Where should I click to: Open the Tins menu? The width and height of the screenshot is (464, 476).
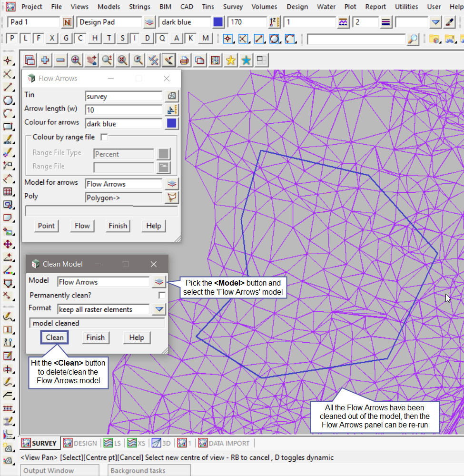(x=208, y=7)
